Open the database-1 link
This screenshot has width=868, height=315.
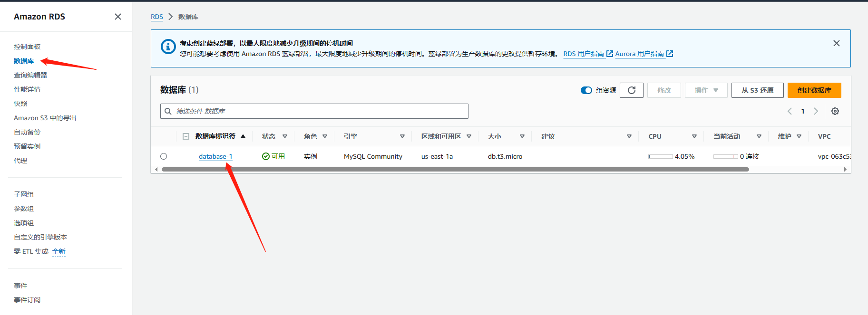click(x=215, y=156)
